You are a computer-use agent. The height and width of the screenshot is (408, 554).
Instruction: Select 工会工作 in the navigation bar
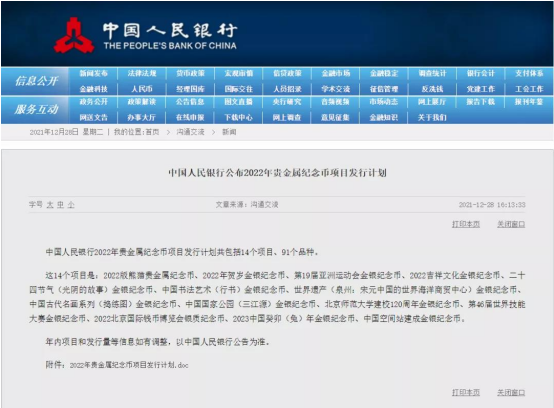(529, 89)
